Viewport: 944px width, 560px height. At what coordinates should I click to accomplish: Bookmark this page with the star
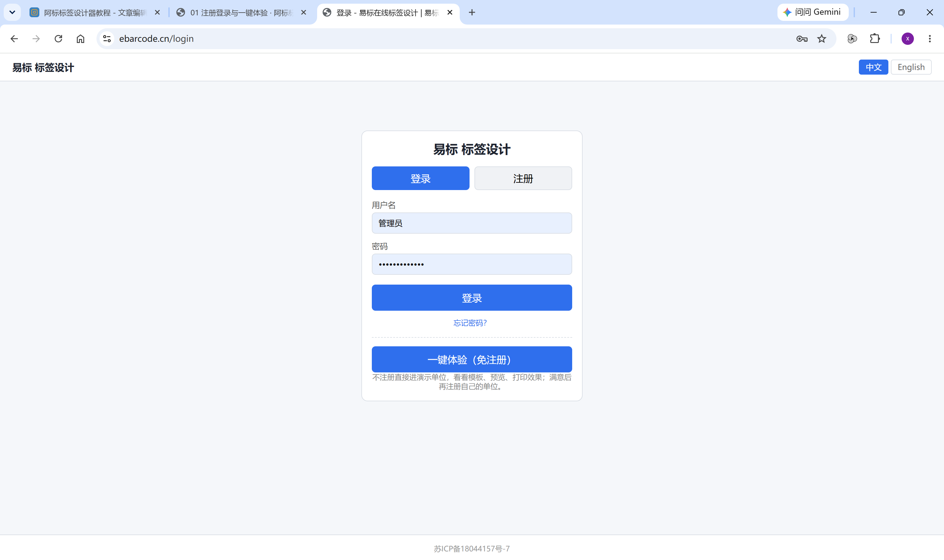pos(822,38)
